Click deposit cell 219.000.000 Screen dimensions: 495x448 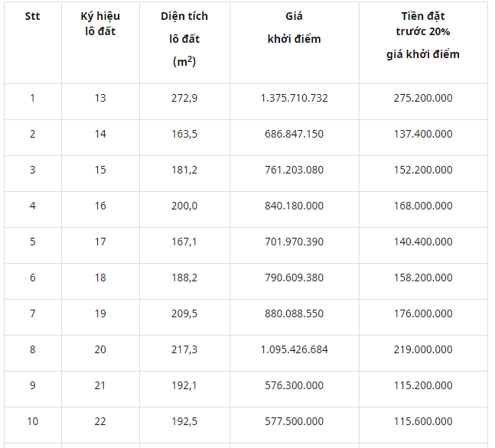tap(423, 350)
